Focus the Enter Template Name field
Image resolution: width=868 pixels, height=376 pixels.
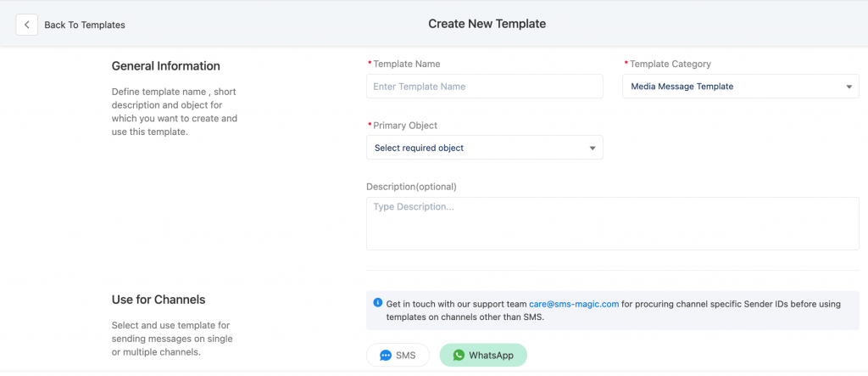point(484,87)
